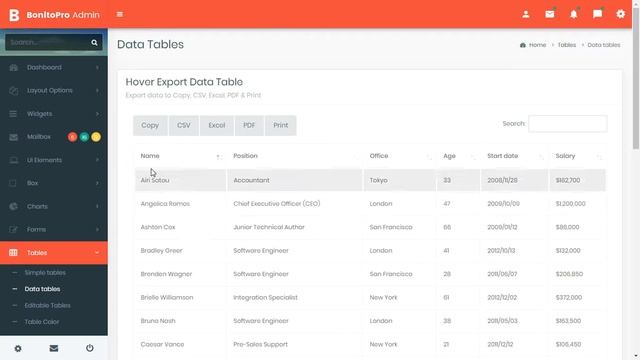Focus the table Search input field
The width and height of the screenshot is (640, 360).
[568, 124]
